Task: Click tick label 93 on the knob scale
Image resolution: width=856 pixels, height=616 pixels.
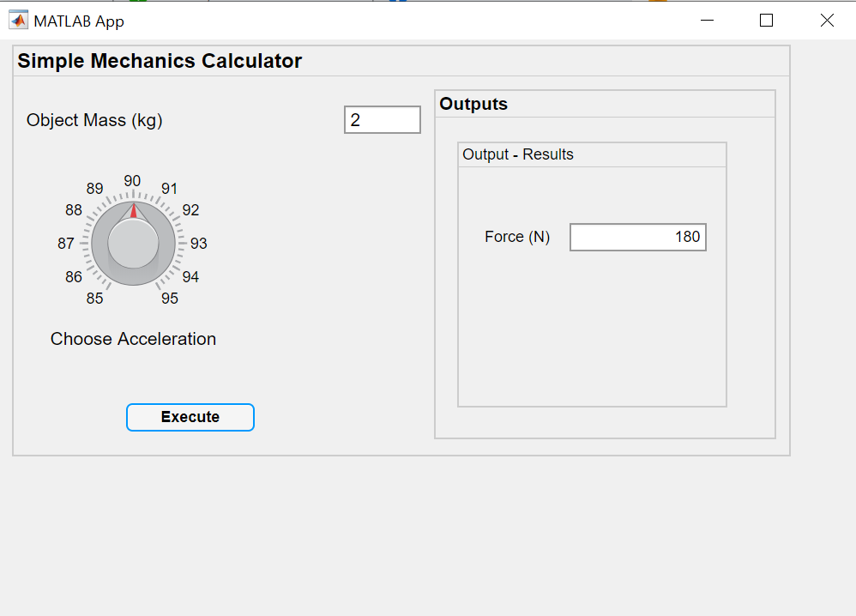Action: coord(199,244)
